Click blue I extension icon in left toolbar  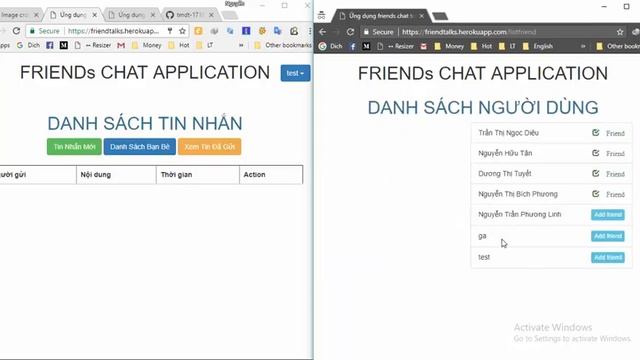click(246, 31)
